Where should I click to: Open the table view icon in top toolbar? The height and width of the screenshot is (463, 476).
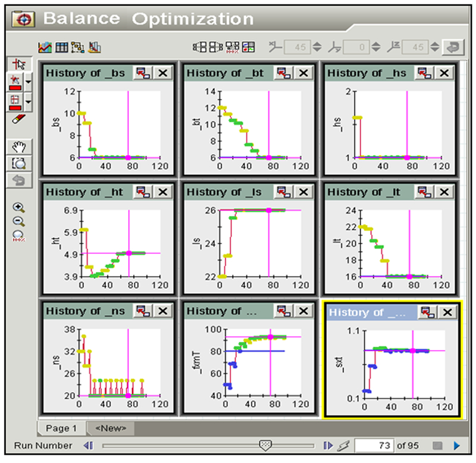tap(61, 47)
